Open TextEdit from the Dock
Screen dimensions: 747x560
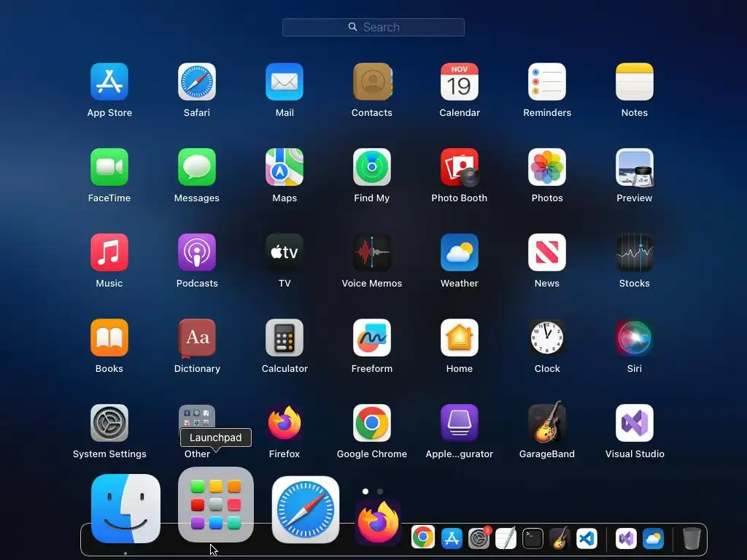coord(506,539)
